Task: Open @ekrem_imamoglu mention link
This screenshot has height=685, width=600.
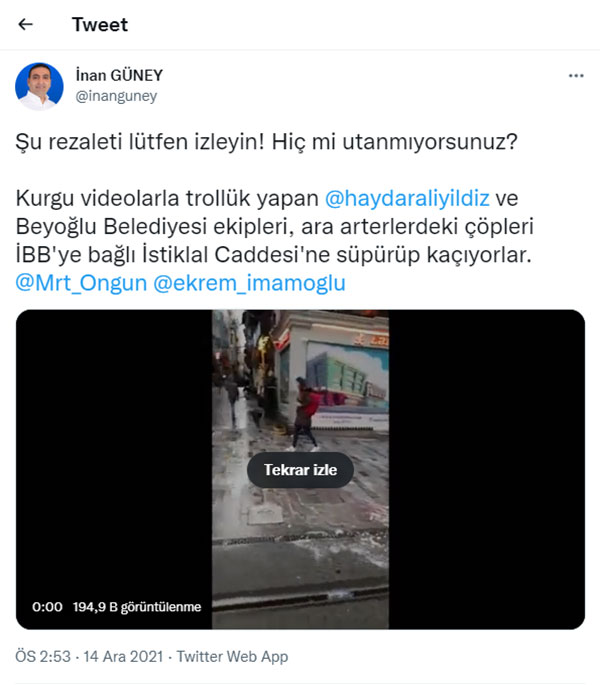Action: tap(249, 283)
